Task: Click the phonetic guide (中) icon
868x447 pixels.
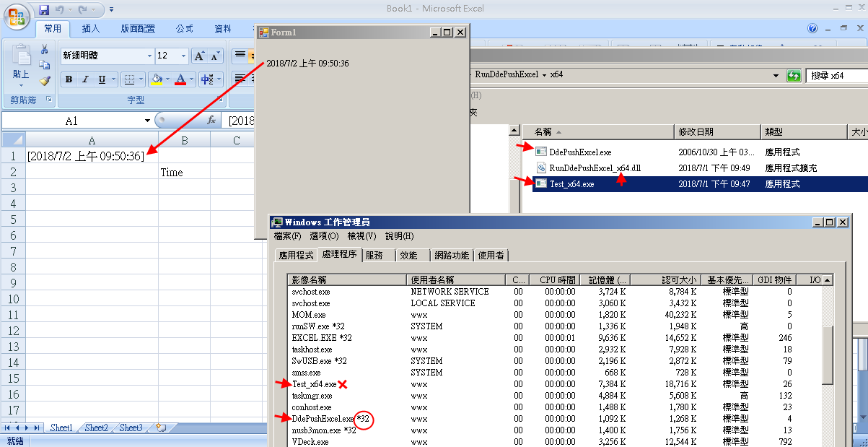Action: 209,79
